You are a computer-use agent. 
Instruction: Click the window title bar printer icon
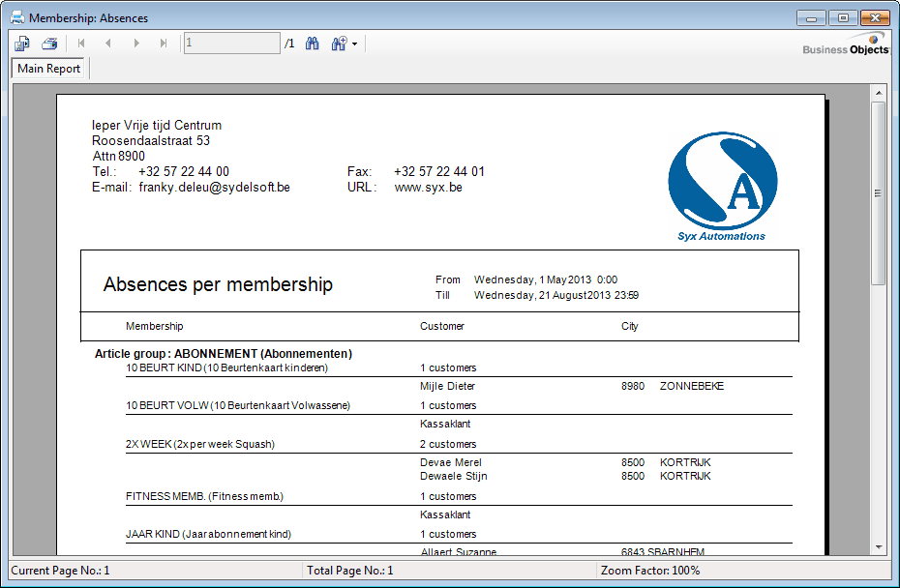pyautogui.click(x=17, y=18)
